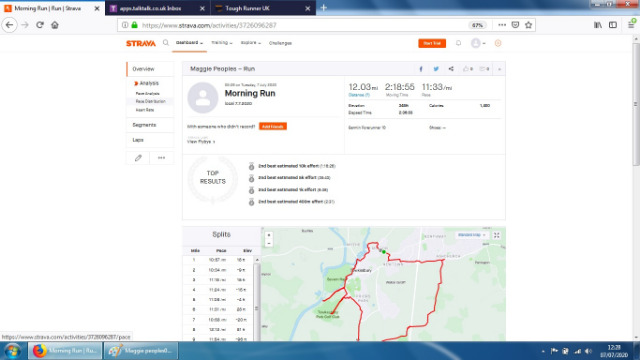640x360 pixels.
Task: Expand the Dashboard dropdown menu
Action: 189,43
